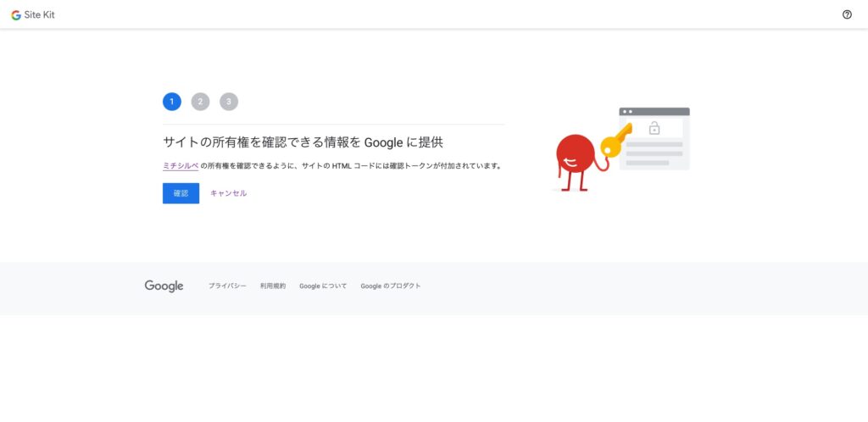Open the help question mark icon
Viewport: 868px width, 422px height.
coord(847,14)
